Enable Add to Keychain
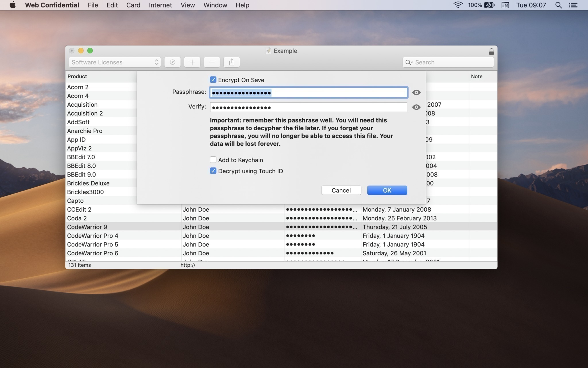Viewport: 588px width, 368px height. tap(213, 160)
